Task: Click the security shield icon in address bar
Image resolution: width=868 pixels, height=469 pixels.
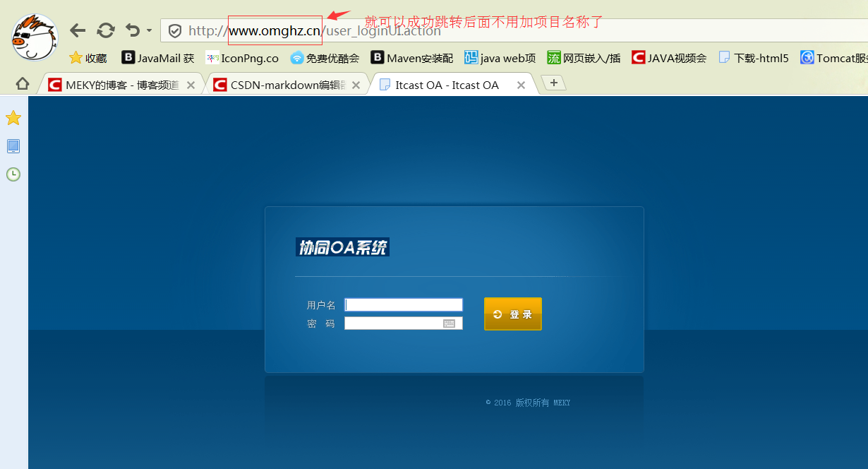Action: tap(175, 31)
